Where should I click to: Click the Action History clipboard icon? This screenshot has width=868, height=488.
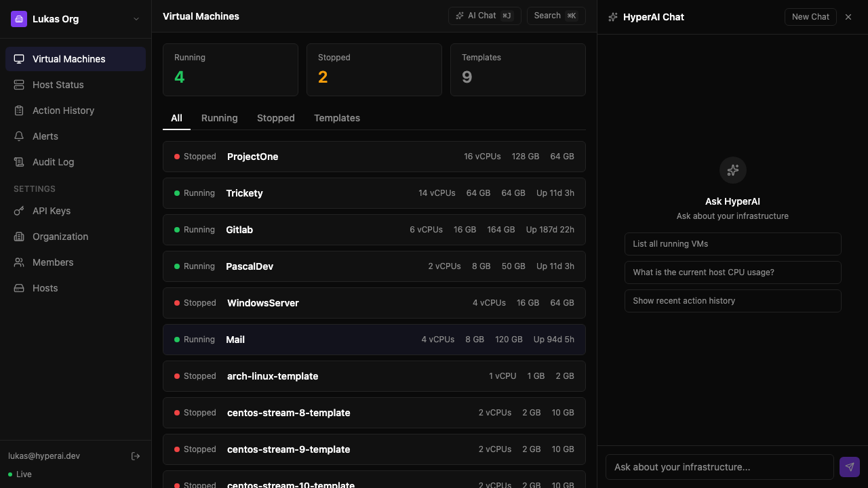coord(19,110)
